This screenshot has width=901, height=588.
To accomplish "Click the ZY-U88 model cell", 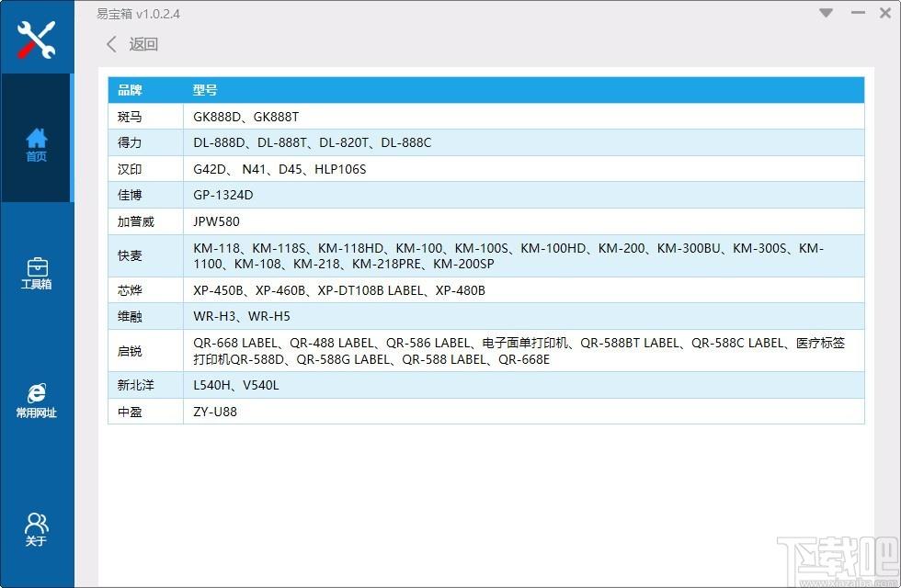I will 523,412.
